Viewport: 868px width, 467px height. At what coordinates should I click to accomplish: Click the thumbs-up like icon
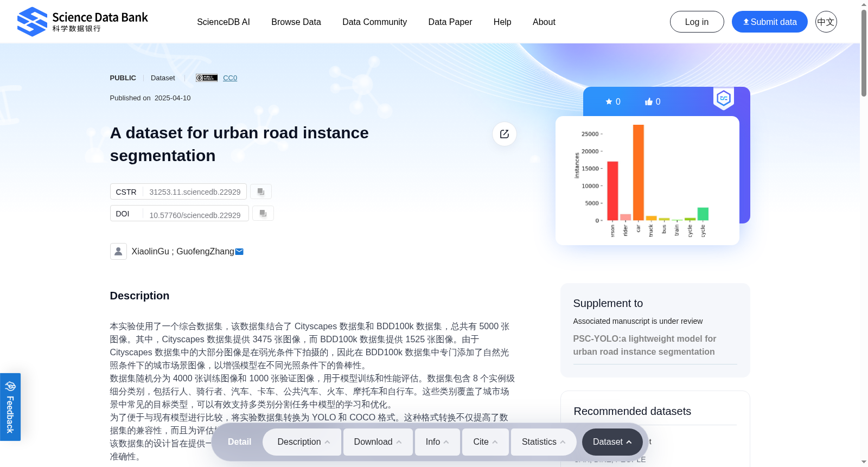(x=649, y=101)
